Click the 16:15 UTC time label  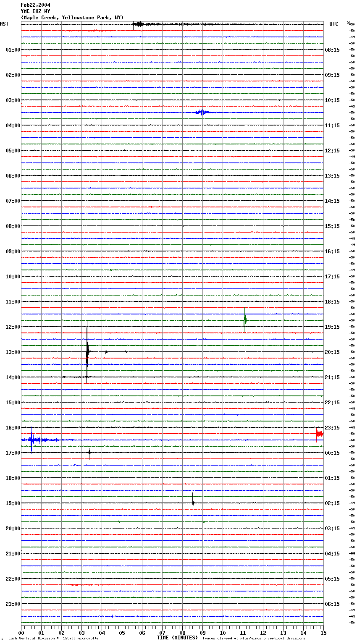tap(332, 251)
